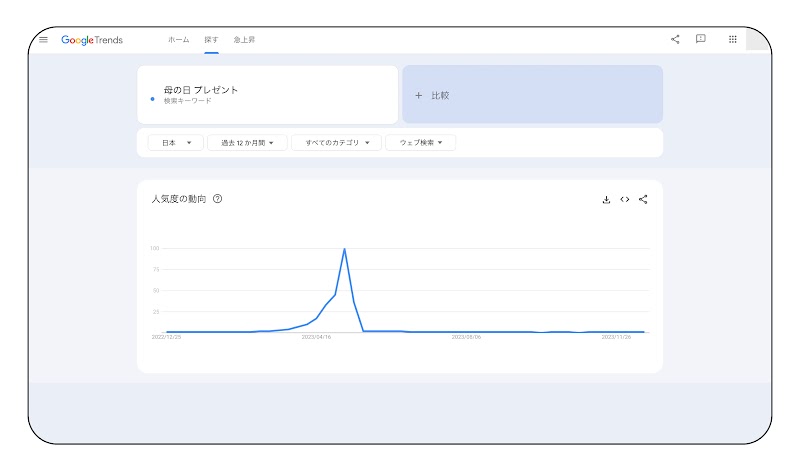Screen dimensions: 800x471
Task: Click the 人気度の動向 heading
Action: 179,199
